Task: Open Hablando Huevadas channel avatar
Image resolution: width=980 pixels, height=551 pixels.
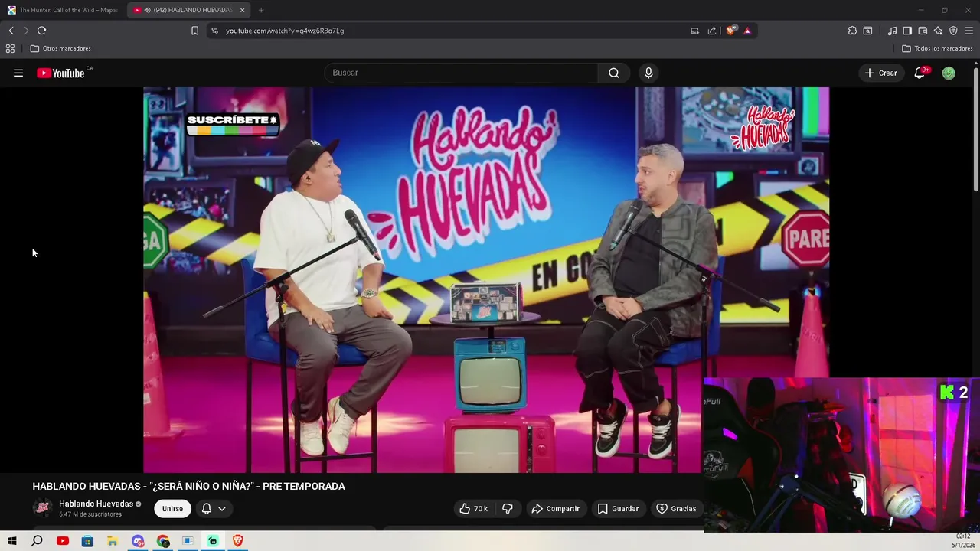Action: pos(43,508)
